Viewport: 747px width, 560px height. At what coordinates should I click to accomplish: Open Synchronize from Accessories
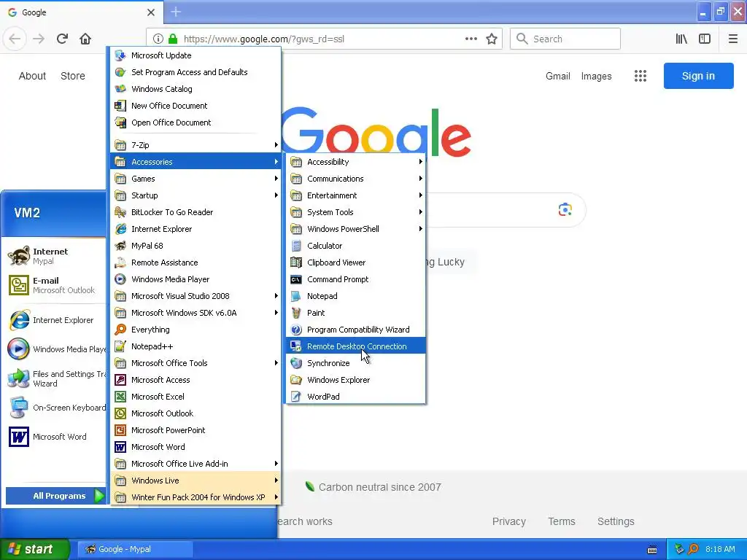pyautogui.click(x=355, y=363)
